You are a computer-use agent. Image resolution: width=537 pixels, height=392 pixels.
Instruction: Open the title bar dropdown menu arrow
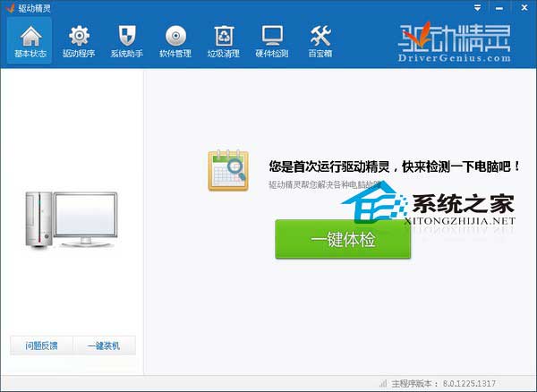coord(477,8)
